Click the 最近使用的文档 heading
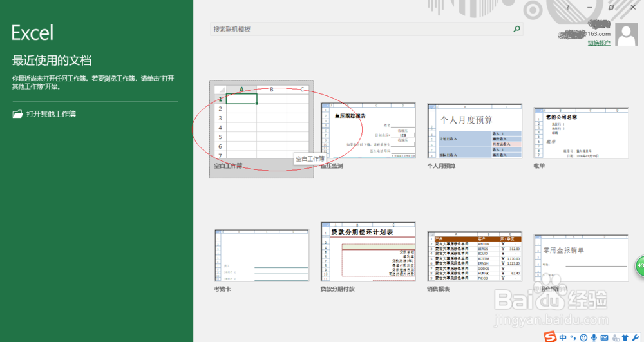 point(52,61)
